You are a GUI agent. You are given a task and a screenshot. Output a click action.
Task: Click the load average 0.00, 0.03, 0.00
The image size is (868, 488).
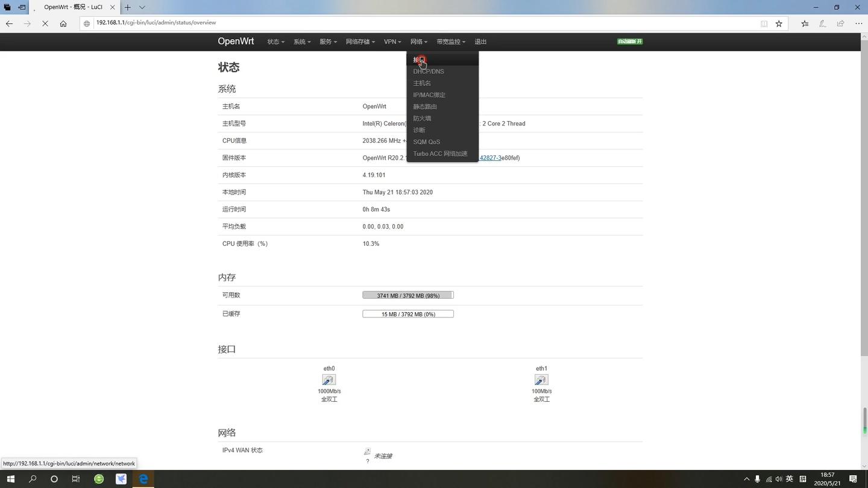pyautogui.click(x=383, y=227)
